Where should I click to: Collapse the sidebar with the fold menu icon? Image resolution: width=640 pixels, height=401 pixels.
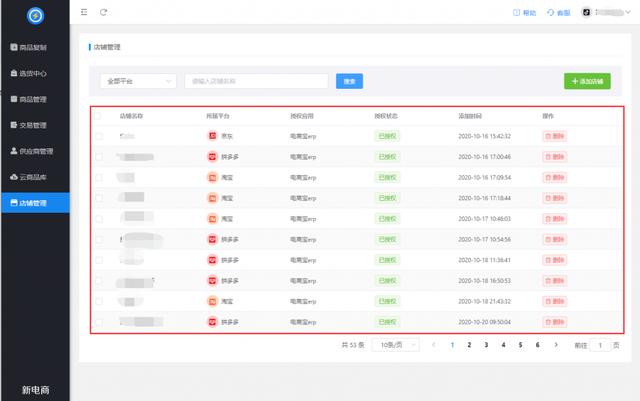84,12
